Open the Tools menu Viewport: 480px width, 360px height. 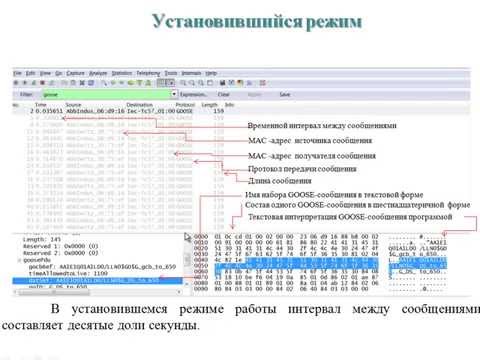coord(171,73)
